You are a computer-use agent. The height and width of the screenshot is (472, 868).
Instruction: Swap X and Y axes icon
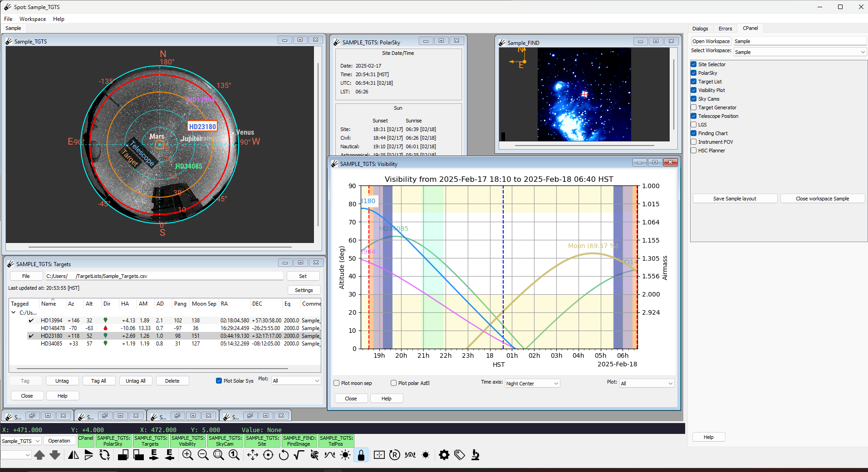point(105,455)
